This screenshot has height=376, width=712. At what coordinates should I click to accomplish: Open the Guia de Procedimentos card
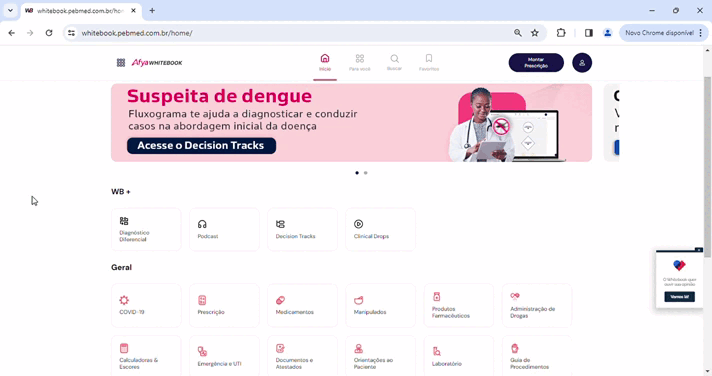pos(537,356)
